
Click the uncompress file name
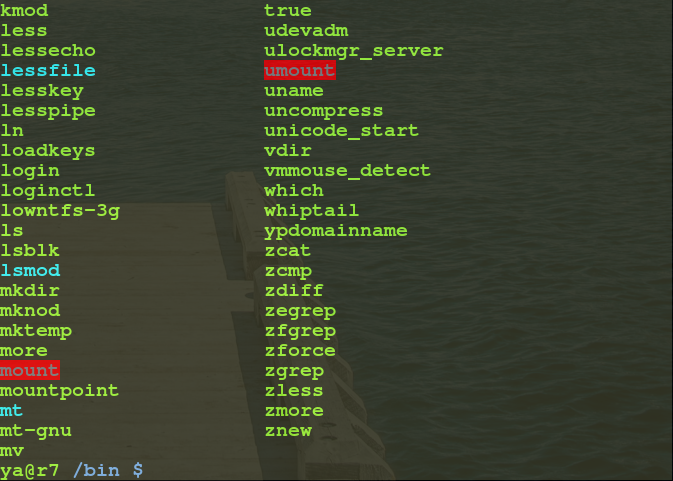coord(323,111)
